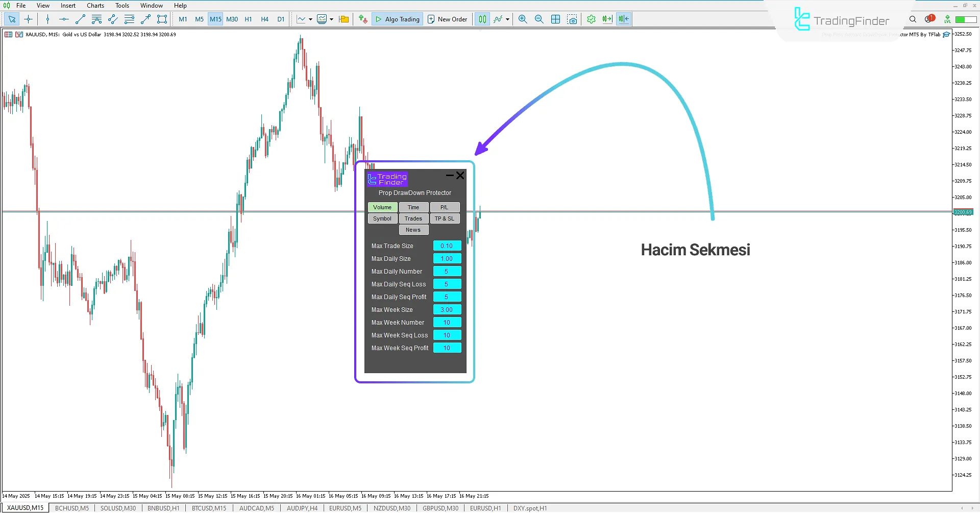Switch chart to Candlestick display mode
The height and width of the screenshot is (513, 980).
(x=482, y=19)
